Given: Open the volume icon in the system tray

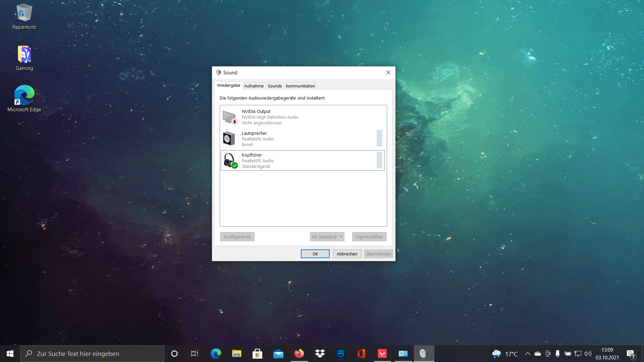Looking at the screenshot, I should (x=588, y=354).
